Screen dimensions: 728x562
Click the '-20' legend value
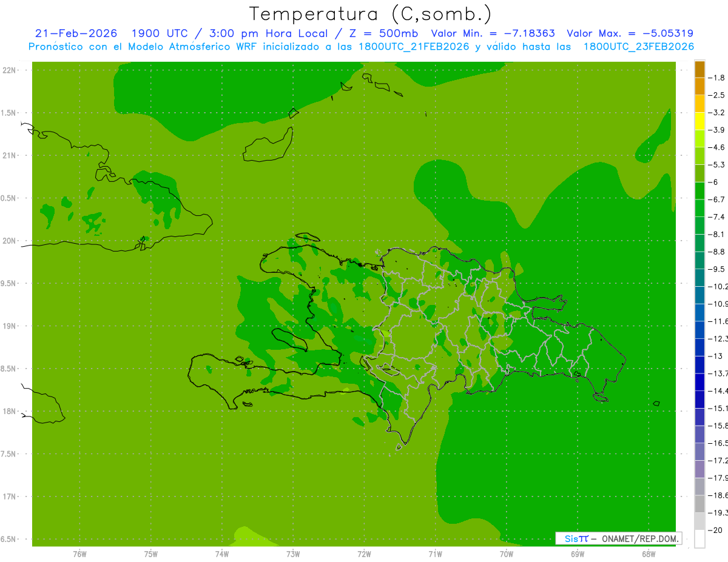click(x=715, y=530)
